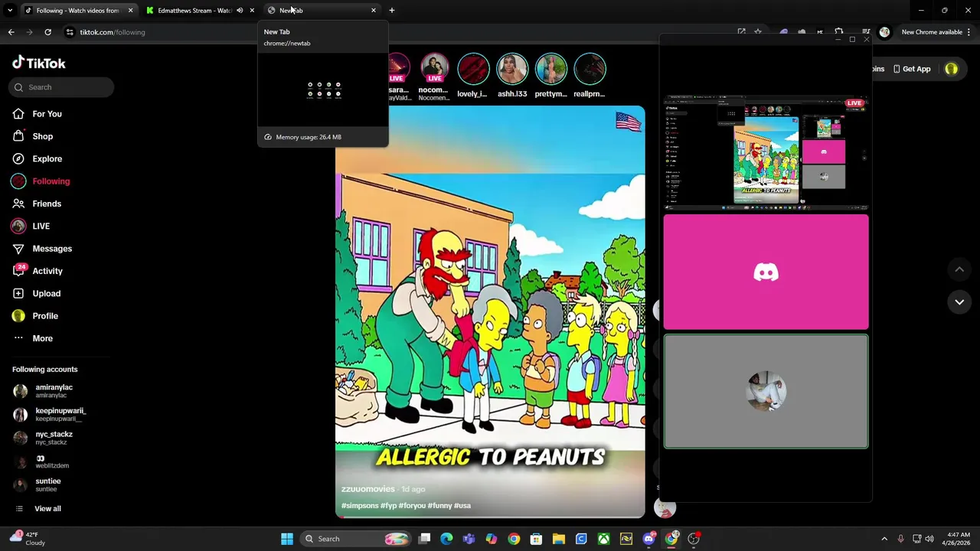Close the New Tab browser tab
The image size is (980, 551).
pyautogui.click(x=374, y=11)
